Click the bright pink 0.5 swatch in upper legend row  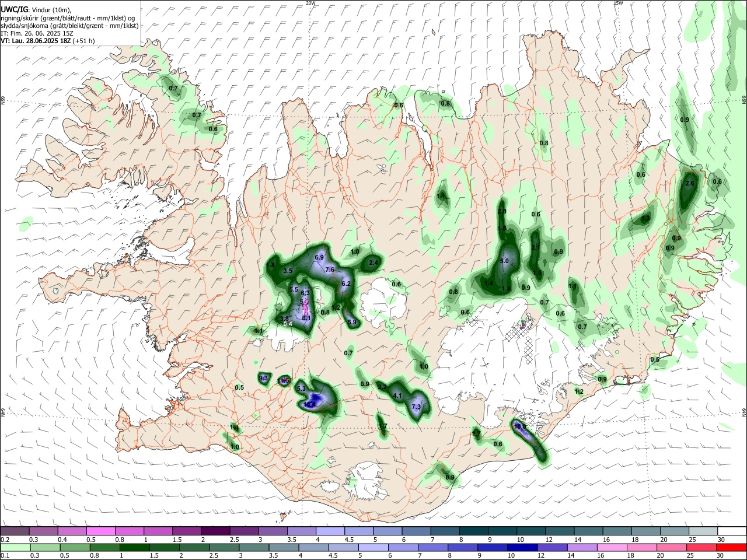[x=100, y=531]
